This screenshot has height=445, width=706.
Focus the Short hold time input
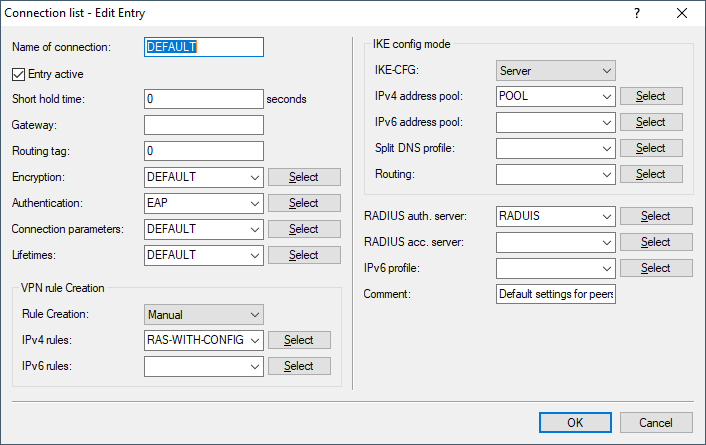coord(204,99)
